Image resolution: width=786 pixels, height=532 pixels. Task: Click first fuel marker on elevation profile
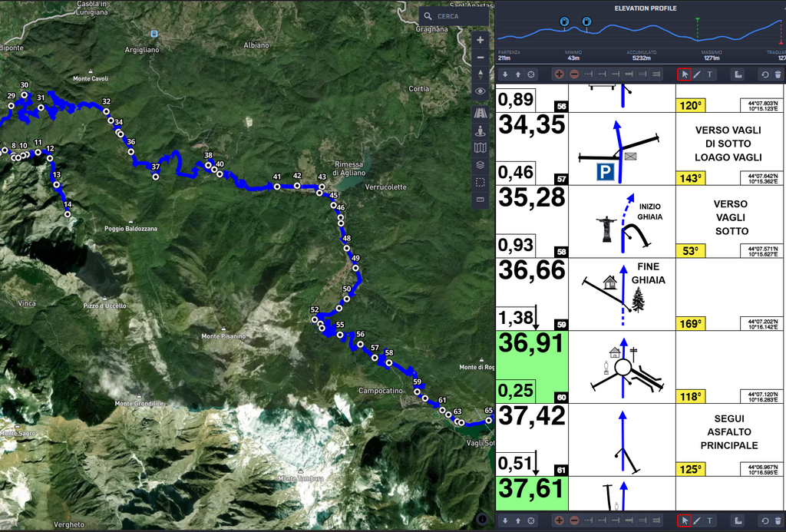point(564,21)
